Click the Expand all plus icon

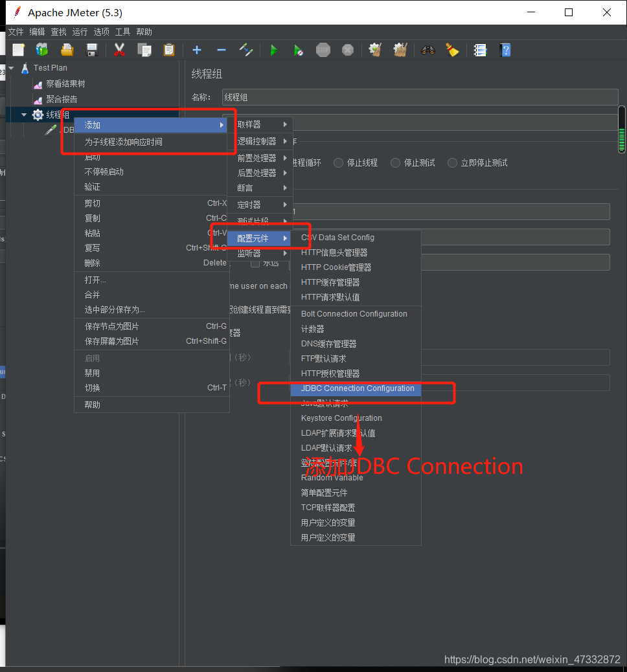pos(197,50)
